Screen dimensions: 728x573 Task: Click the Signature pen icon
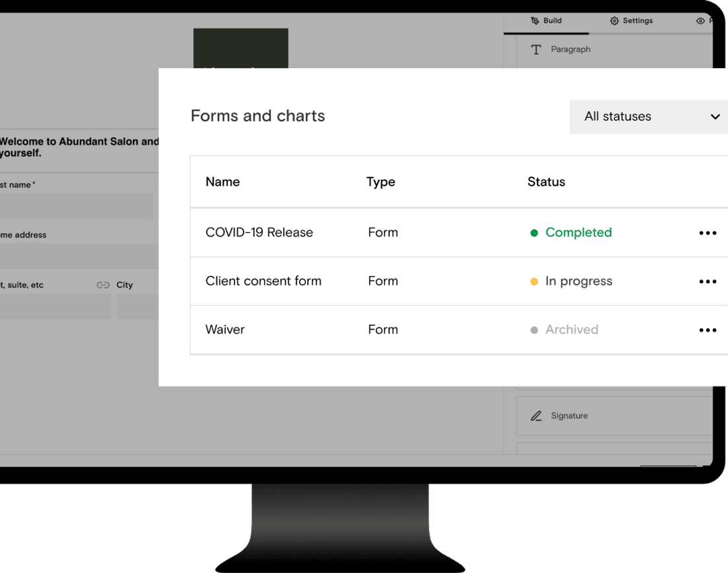[x=536, y=416]
